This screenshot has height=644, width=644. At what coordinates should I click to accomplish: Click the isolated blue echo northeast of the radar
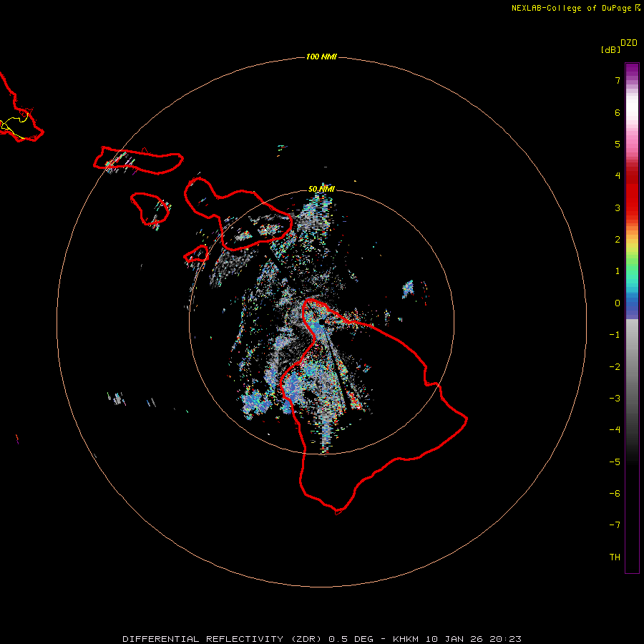pos(408,289)
